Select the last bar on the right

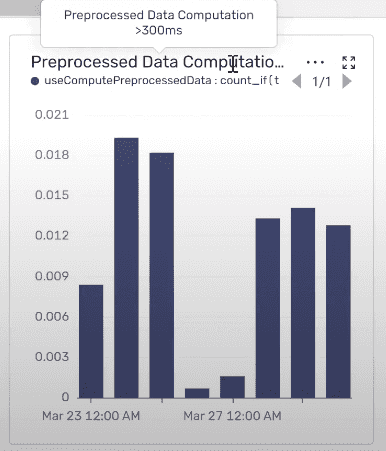coord(338,312)
